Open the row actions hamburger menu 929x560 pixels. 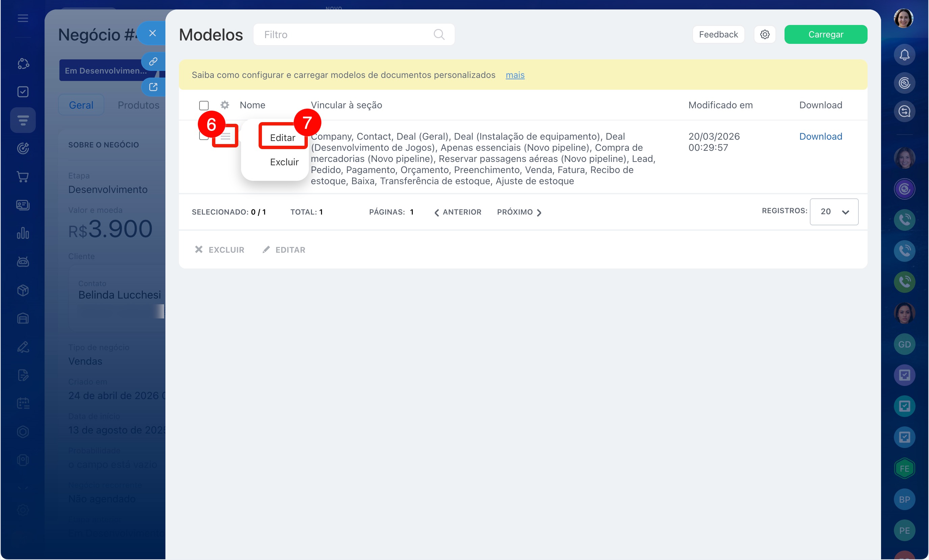[225, 136]
